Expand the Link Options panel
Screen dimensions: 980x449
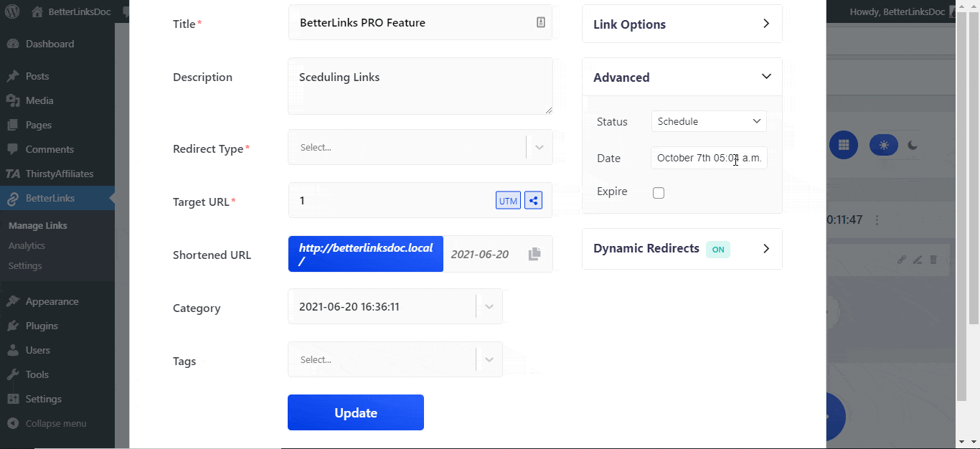[681, 24]
